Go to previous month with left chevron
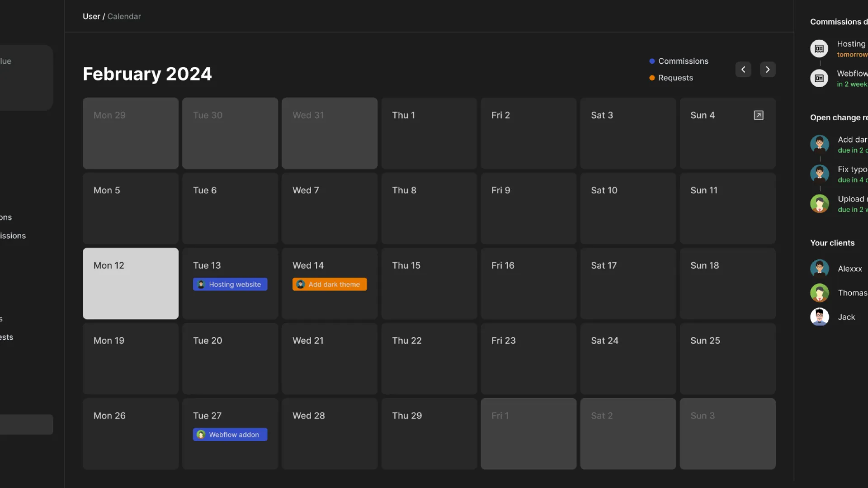The width and height of the screenshot is (868, 488). point(743,70)
